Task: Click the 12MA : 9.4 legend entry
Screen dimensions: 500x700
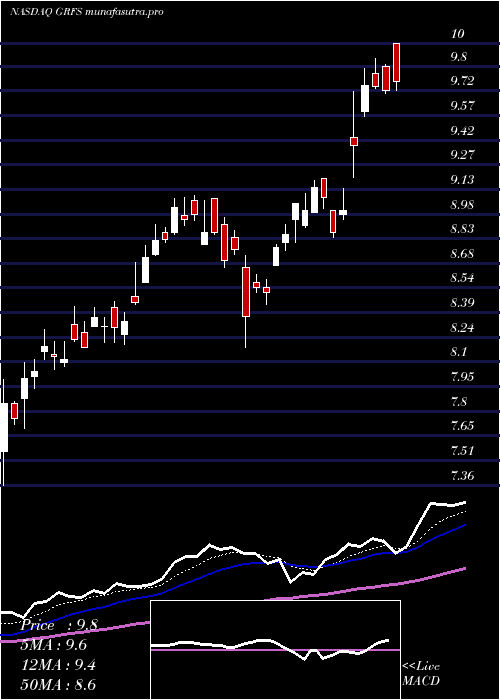Action: point(59,665)
